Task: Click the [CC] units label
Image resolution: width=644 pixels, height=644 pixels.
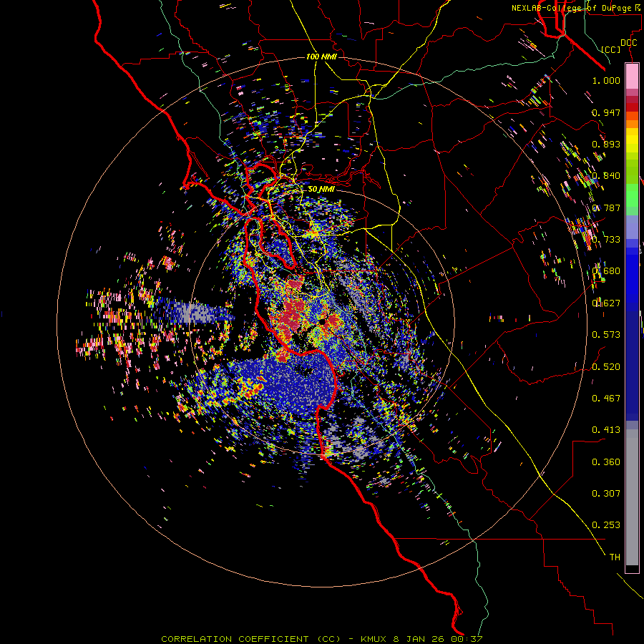Action: click(611, 49)
